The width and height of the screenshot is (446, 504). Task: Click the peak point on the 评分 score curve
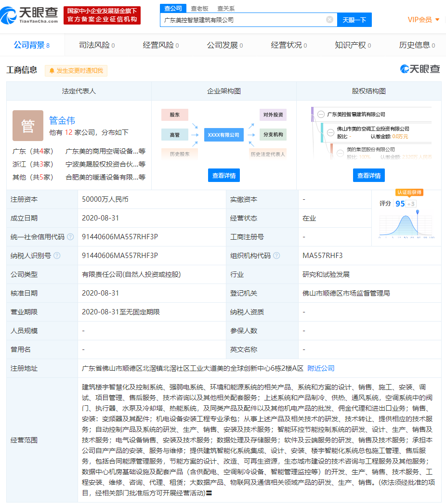[x=406, y=216]
